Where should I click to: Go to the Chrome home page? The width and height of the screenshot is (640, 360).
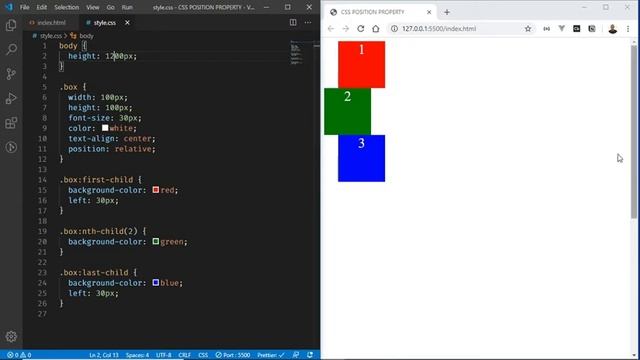click(x=376, y=29)
